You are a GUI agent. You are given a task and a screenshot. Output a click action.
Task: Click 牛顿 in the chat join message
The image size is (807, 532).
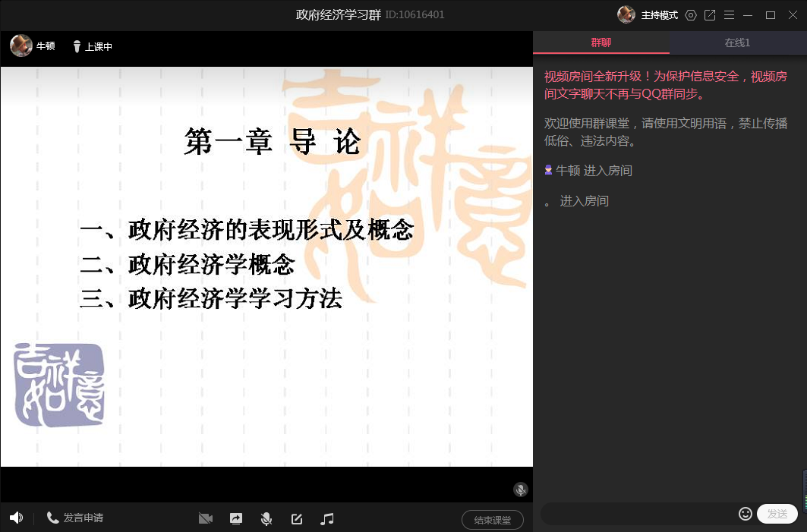568,171
